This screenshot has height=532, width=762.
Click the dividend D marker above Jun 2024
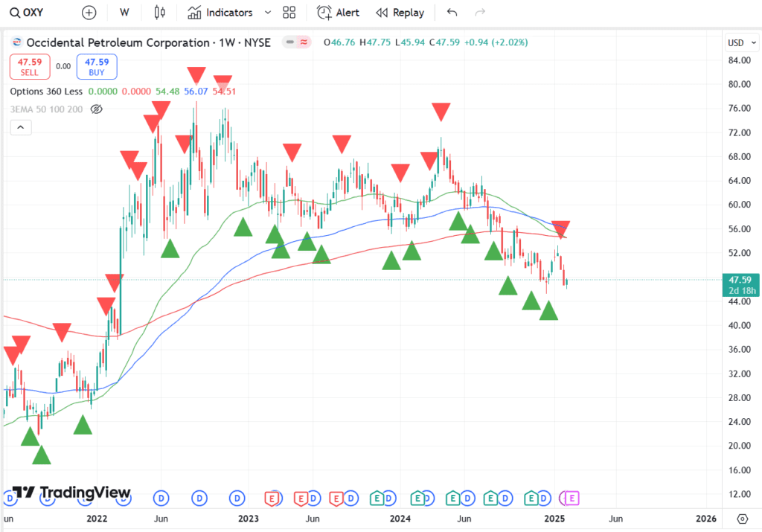(x=467, y=498)
